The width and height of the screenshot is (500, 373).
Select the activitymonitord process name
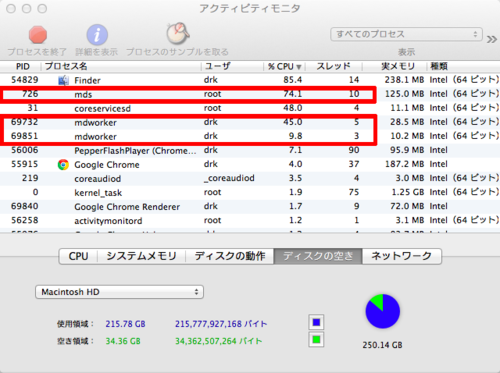pos(108,221)
